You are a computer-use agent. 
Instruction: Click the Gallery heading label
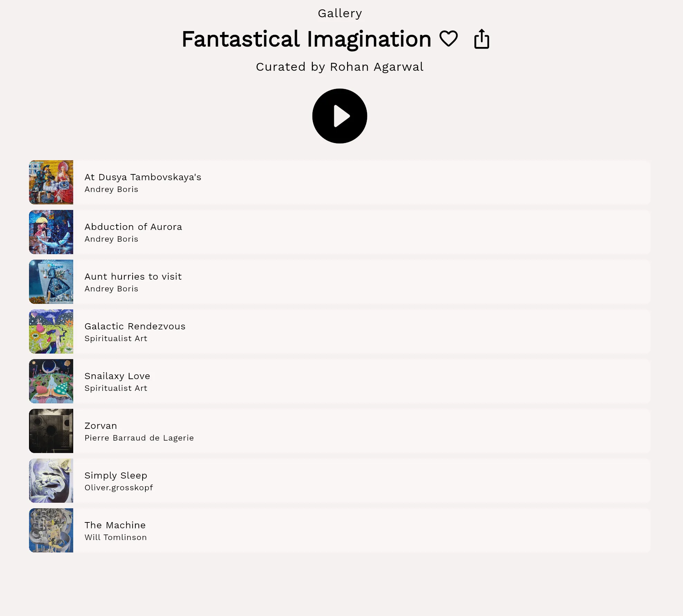[x=339, y=13]
